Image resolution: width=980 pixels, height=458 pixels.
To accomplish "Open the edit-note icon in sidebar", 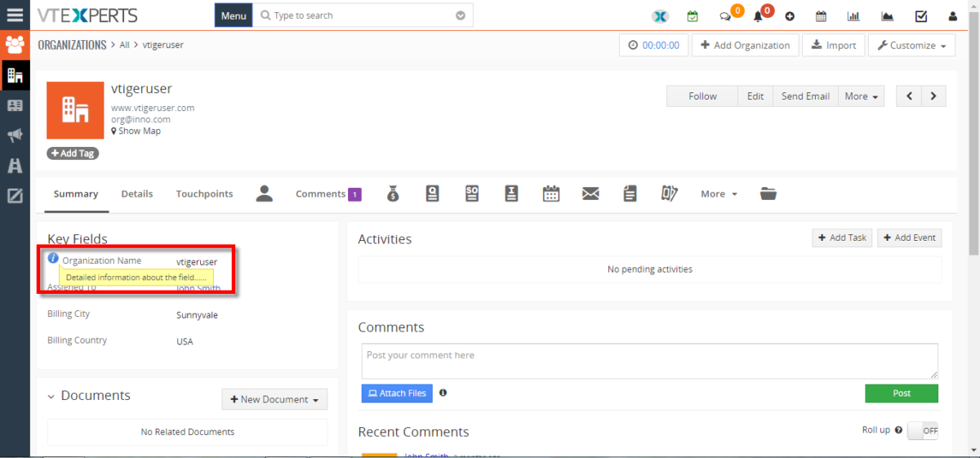I will coord(15,195).
